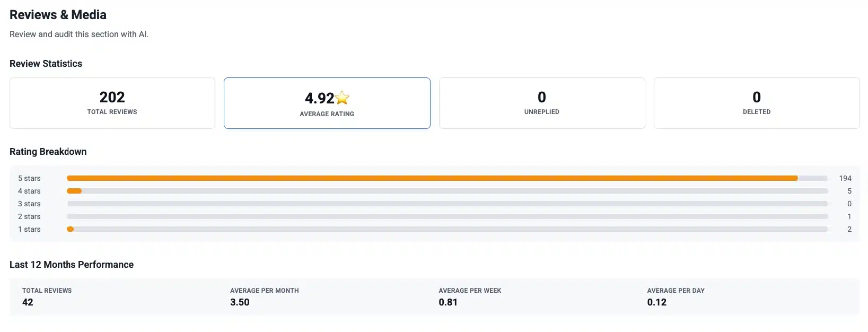
Task: Click the Rating Breakdown section heading
Action: click(48, 152)
